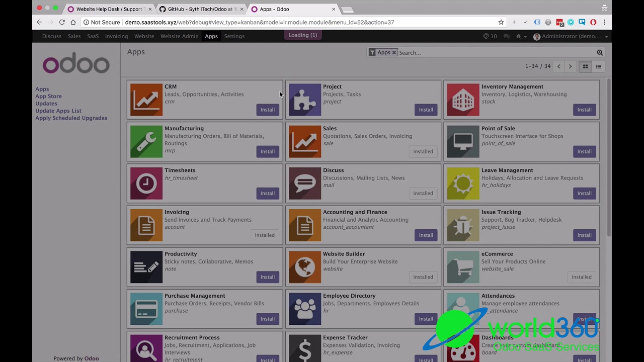The width and height of the screenshot is (644, 362).
Task: Open the Productivity notes icon
Action: pyautogui.click(x=146, y=266)
